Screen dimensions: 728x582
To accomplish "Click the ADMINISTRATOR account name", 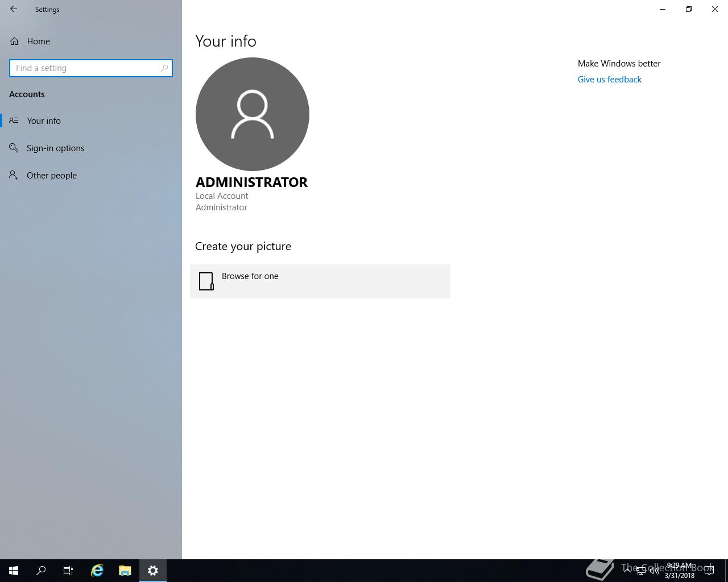I will [x=252, y=182].
